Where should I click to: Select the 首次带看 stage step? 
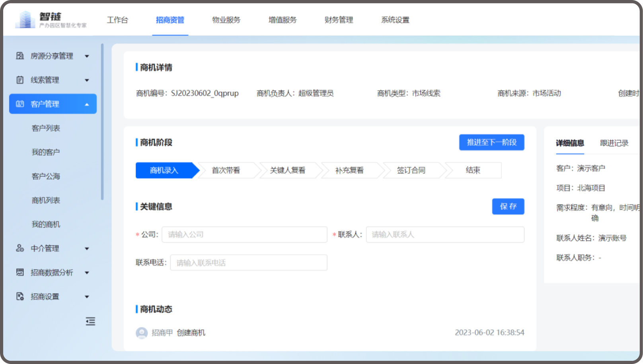(226, 170)
